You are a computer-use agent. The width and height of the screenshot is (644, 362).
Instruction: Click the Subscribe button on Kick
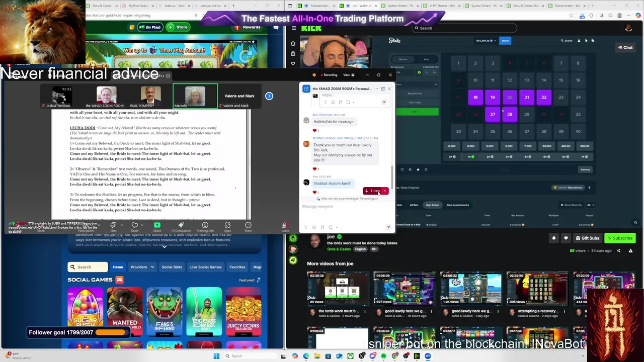620,238
